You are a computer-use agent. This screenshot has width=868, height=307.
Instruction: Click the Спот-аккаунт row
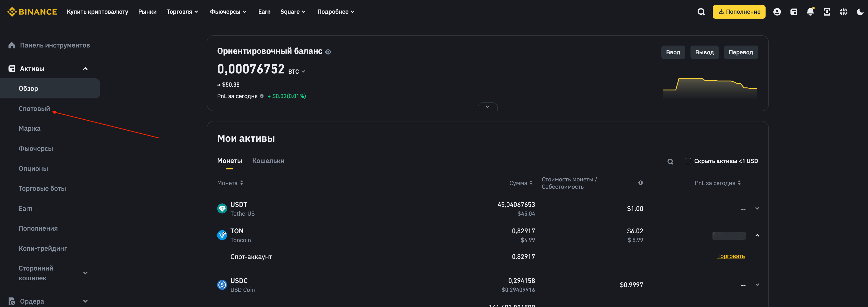[x=488, y=257]
